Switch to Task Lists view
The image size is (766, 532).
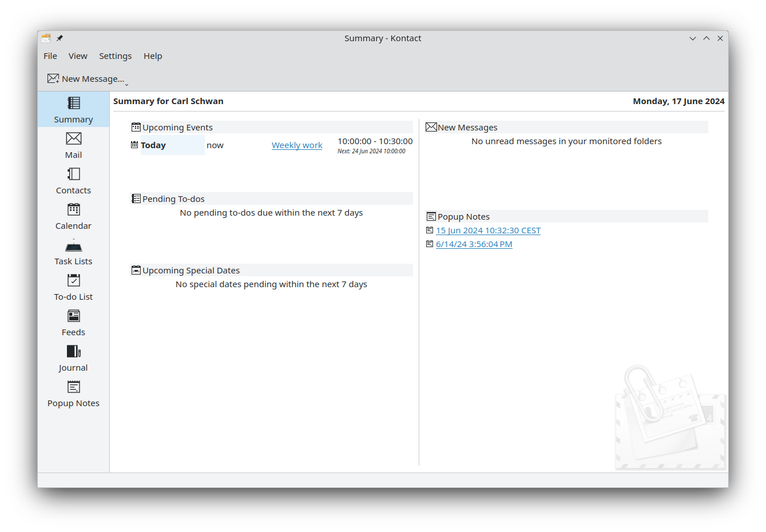click(73, 252)
